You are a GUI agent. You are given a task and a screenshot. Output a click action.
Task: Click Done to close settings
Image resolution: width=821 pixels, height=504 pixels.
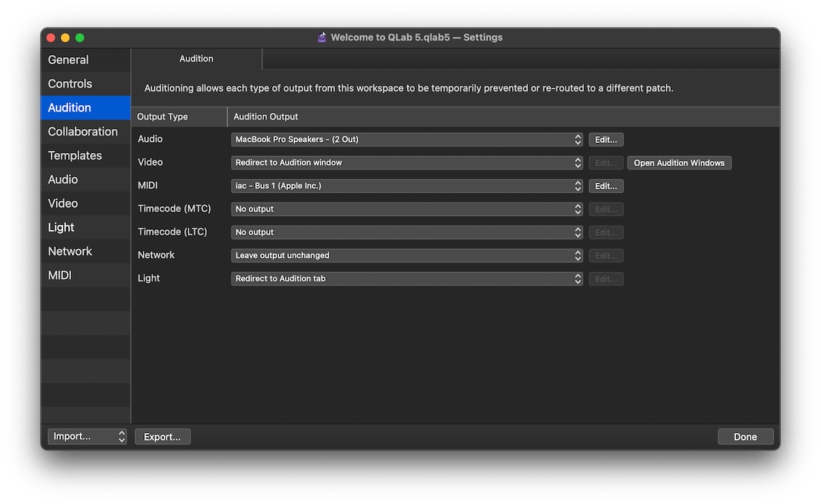(745, 437)
